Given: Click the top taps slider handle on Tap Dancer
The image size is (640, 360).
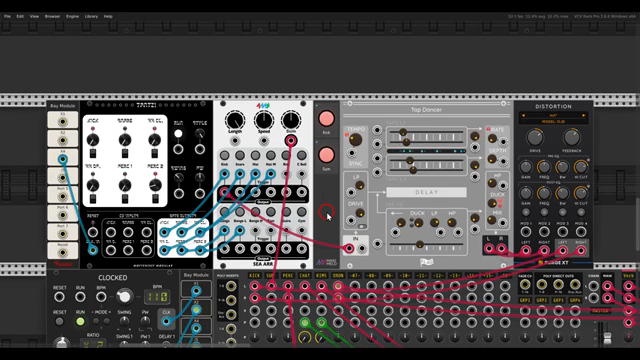Looking at the screenshot, I should 403,132.
